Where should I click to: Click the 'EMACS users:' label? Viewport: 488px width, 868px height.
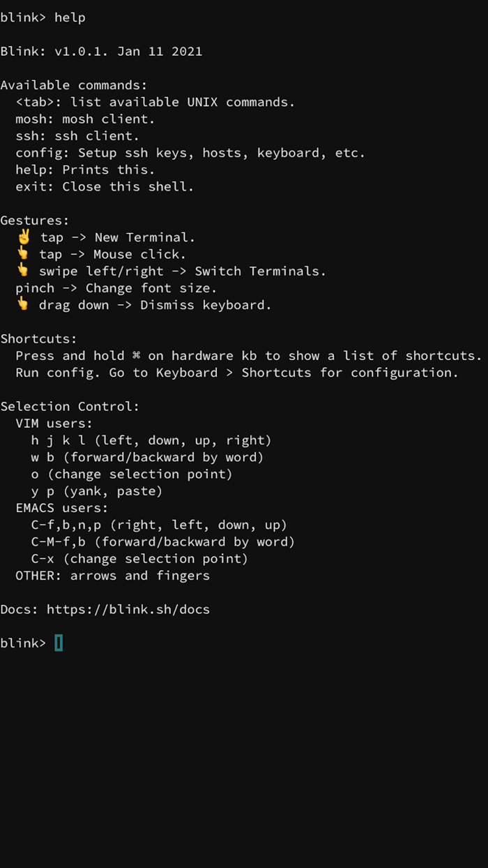point(62,507)
